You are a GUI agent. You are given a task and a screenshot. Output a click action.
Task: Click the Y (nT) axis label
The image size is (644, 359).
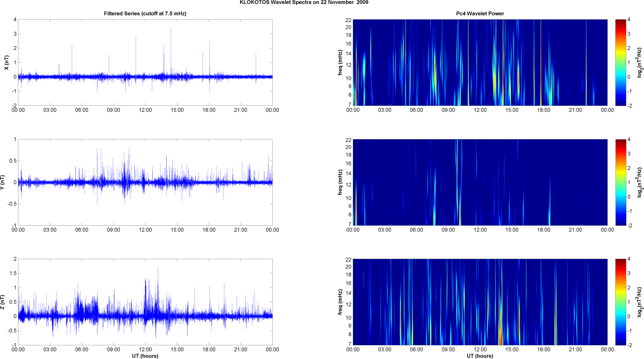[x=3, y=182]
